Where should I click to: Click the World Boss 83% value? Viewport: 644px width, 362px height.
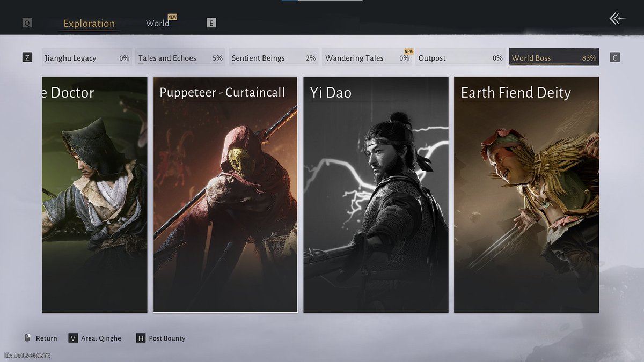pos(589,58)
